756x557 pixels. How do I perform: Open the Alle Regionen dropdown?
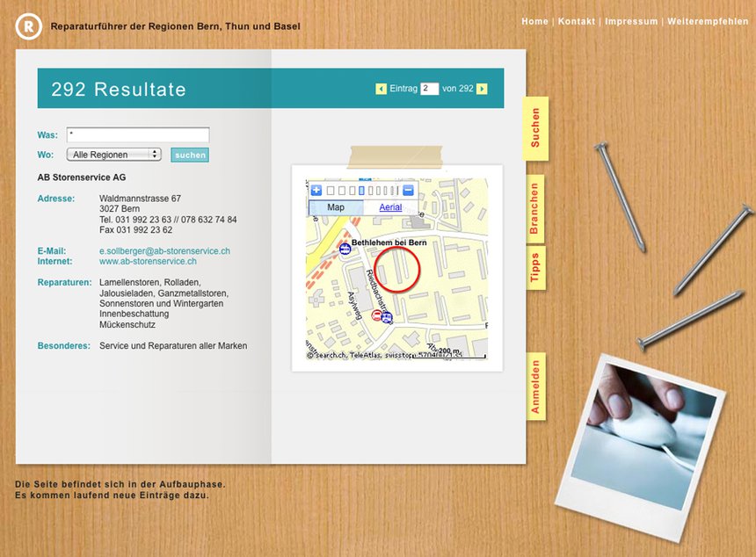point(114,155)
